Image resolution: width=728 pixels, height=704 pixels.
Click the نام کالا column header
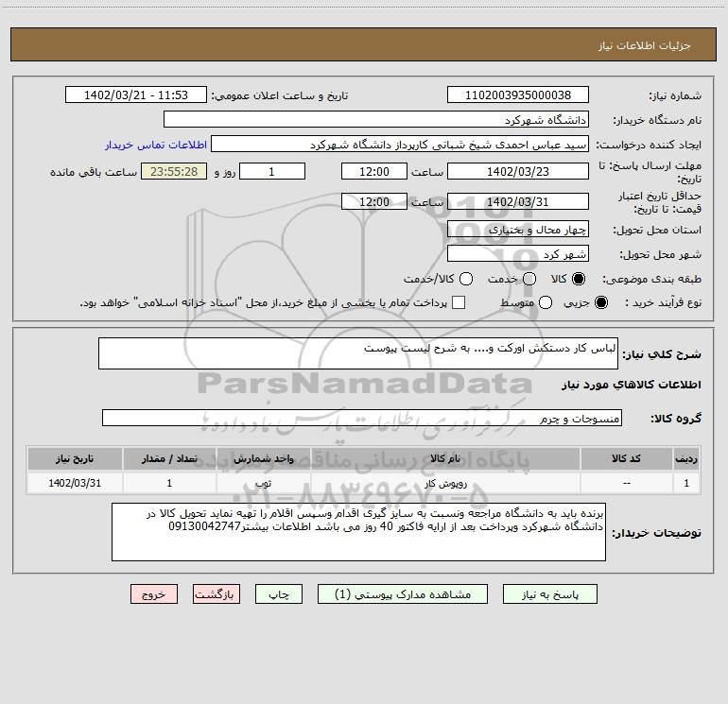[445, 458]
